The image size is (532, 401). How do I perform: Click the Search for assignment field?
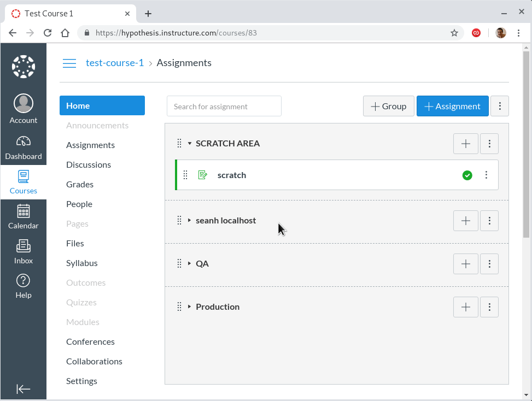click(224, 107)
